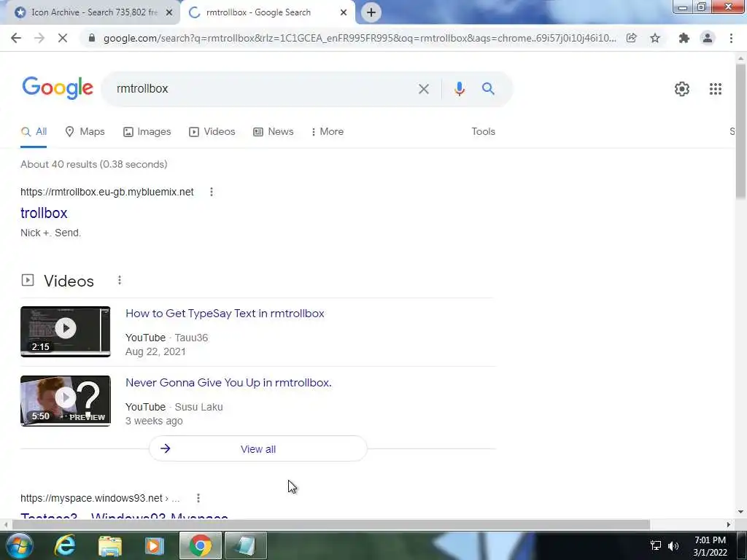The width and height of the screenshot is (747, 560).
Task: Open the Chrome profile avatar
Action: point(708,38)
